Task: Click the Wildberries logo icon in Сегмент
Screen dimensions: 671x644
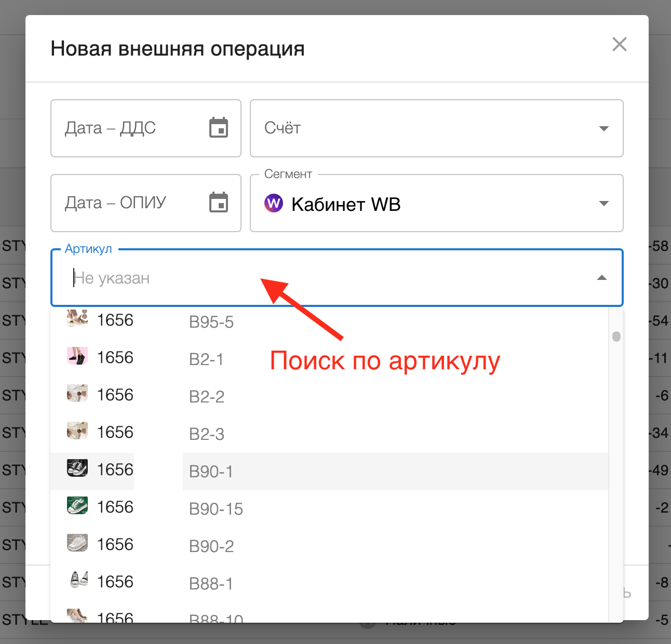Action: pyautogui.click(x=274, y=203)
